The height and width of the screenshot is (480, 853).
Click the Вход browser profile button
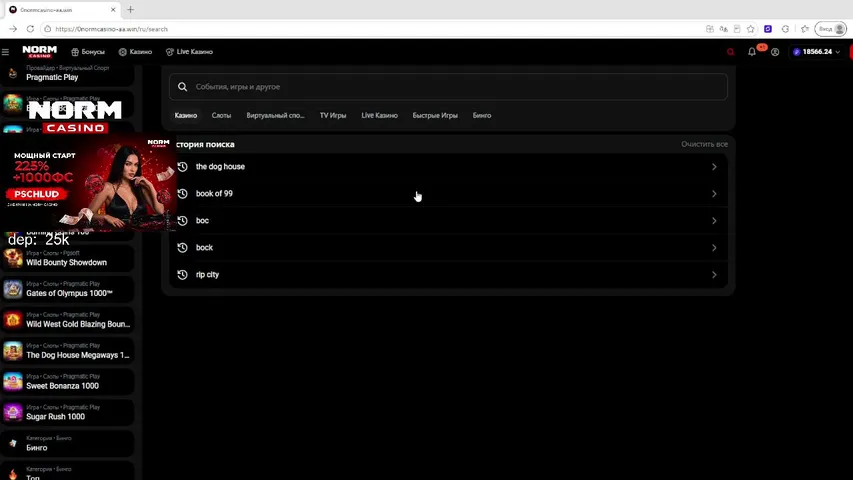831,29
